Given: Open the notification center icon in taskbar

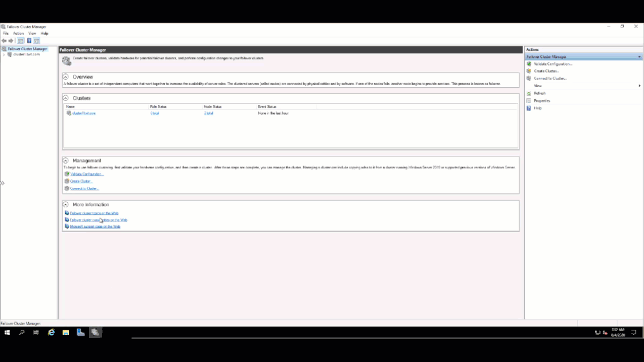Looking at the screenshot, I should pos(634,332).
